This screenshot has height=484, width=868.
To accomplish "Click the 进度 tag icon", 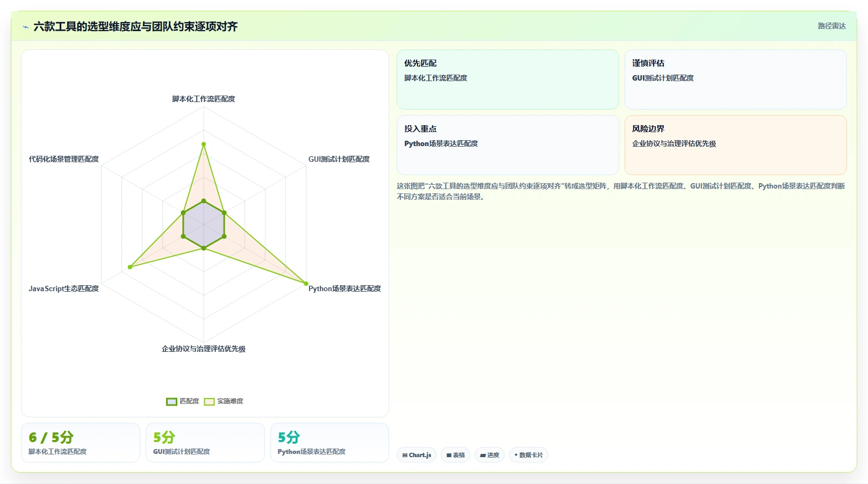I will click(483, 455).
